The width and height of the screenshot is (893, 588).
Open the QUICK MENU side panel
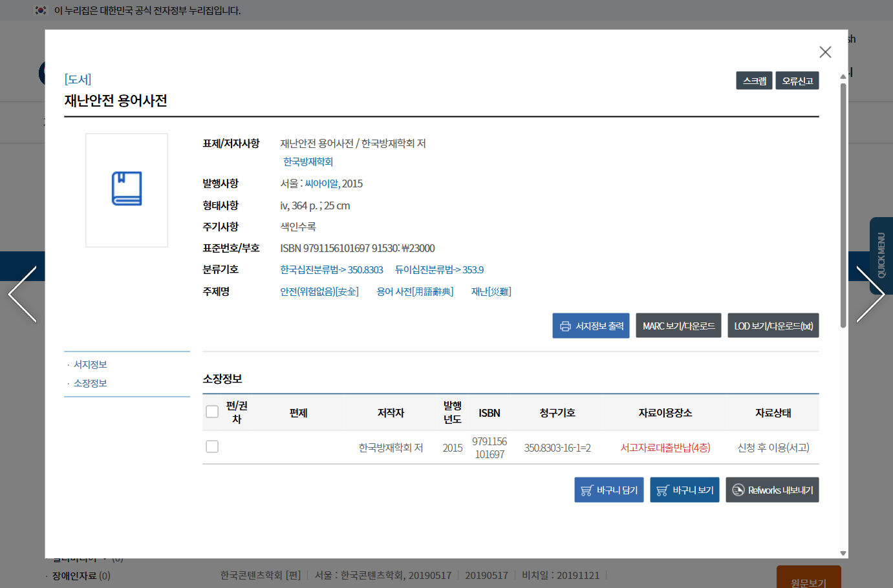coord(881,255)
